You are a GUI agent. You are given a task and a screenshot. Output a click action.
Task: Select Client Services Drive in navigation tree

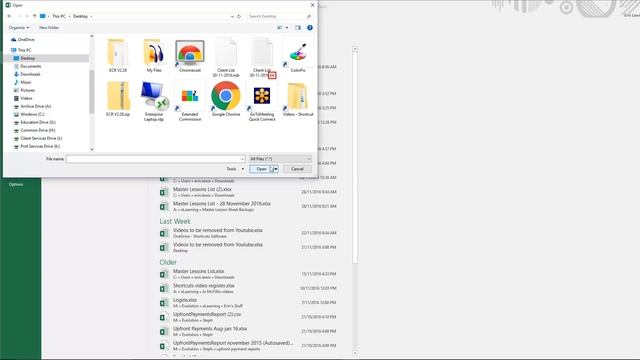pos(41,138)
